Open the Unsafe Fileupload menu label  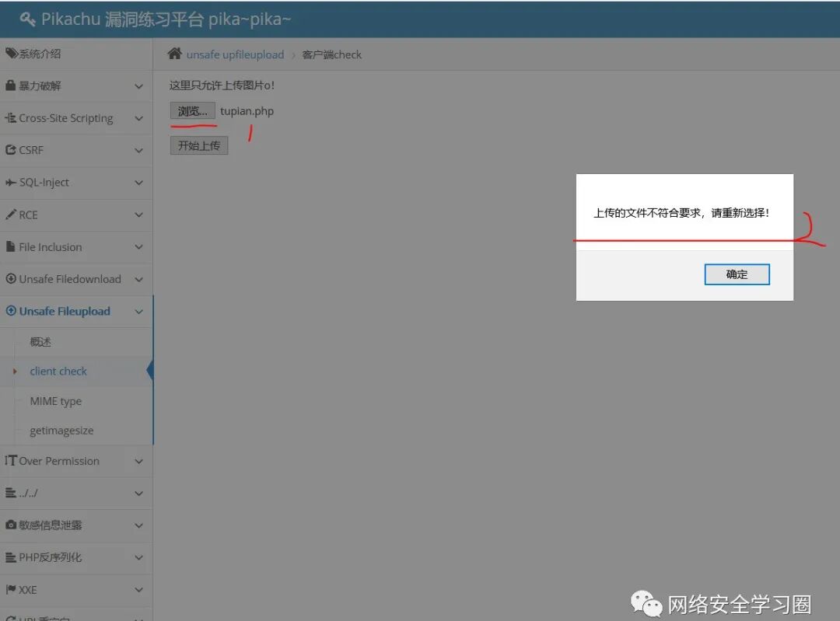point(65,311)
